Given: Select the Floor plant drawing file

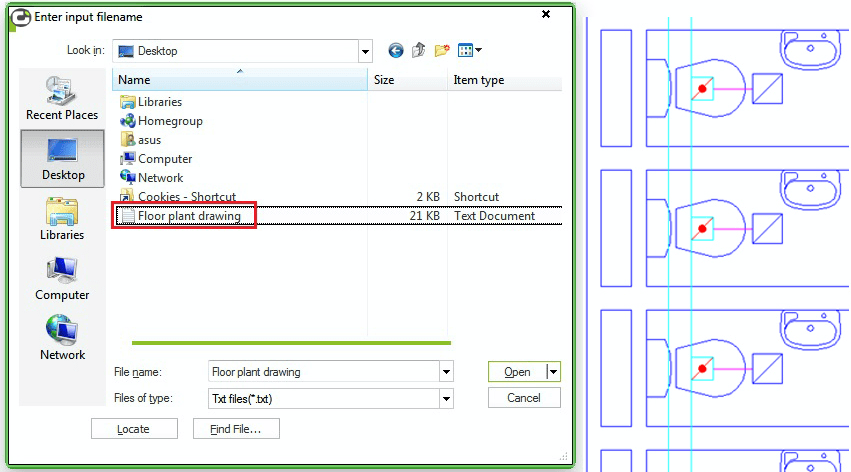Looking at the screenshot, I should [x=188, y=216].
